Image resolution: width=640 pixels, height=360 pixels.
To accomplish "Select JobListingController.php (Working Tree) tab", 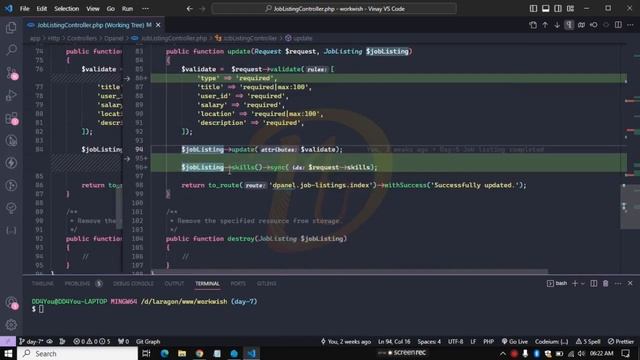I will coord(94,25).
